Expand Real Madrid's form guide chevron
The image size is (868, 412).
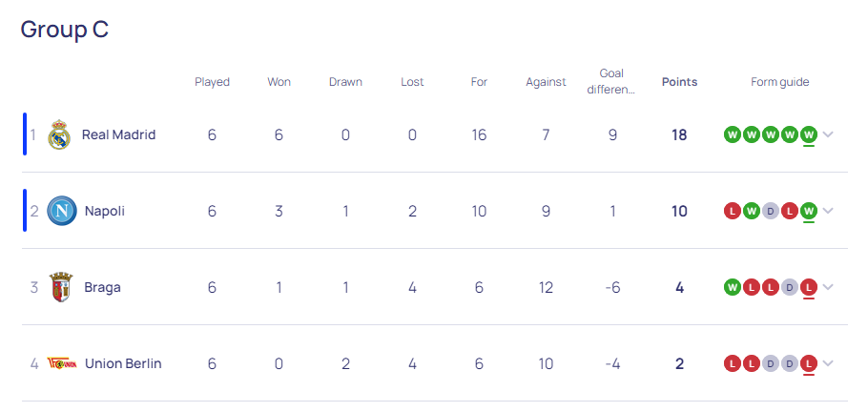828,134
